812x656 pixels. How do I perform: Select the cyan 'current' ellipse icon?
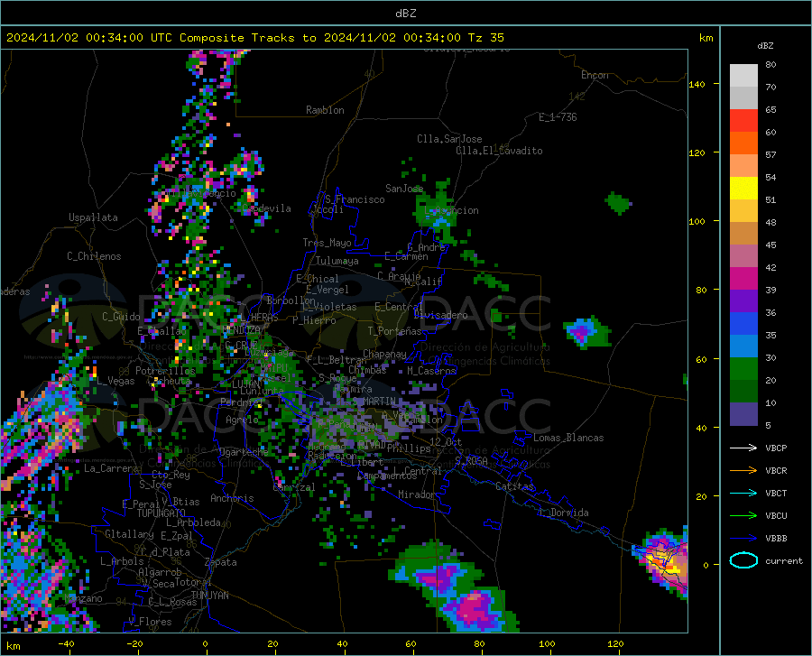[743, 560]
